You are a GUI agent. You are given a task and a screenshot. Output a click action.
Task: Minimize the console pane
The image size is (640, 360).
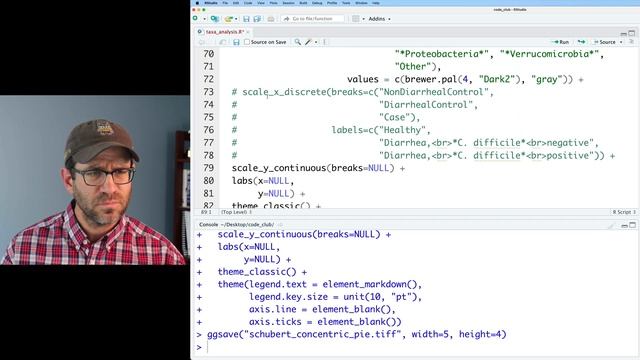pyautogui.click(x=624, y=225)
